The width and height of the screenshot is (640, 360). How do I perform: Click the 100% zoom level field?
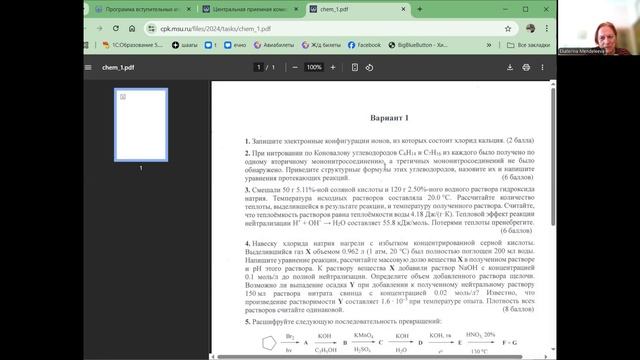[x=314, y=67]
